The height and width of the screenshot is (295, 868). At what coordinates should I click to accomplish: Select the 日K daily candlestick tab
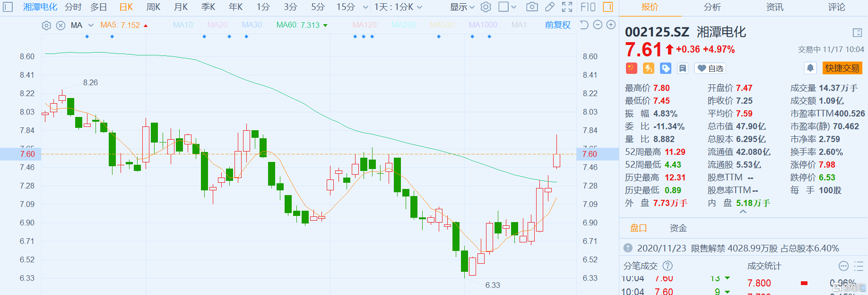[126, 7]
